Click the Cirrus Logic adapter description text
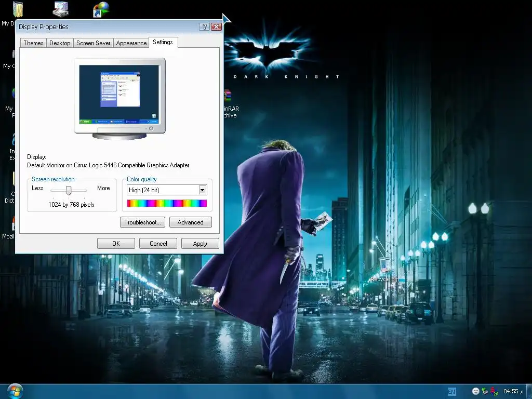This screenshot has height=399, width=532. (x=108, y=165)
